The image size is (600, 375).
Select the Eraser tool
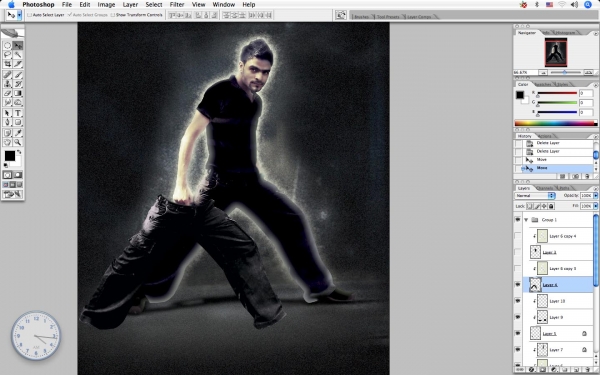(x=7, y=93)
